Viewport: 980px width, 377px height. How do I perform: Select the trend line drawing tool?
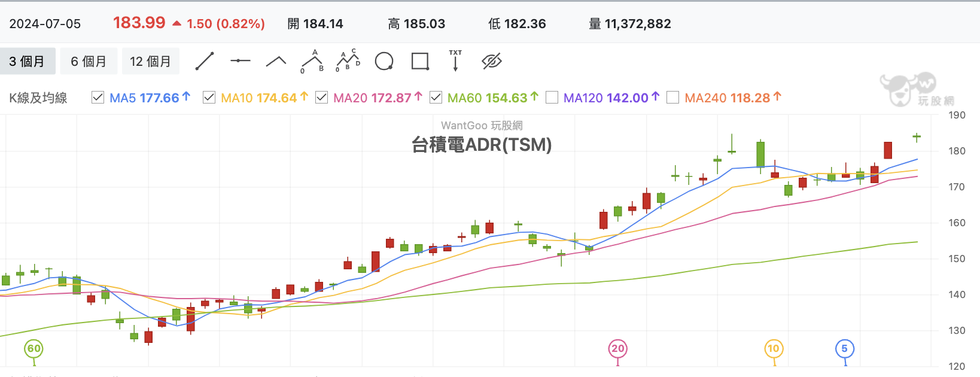[205, 61]
